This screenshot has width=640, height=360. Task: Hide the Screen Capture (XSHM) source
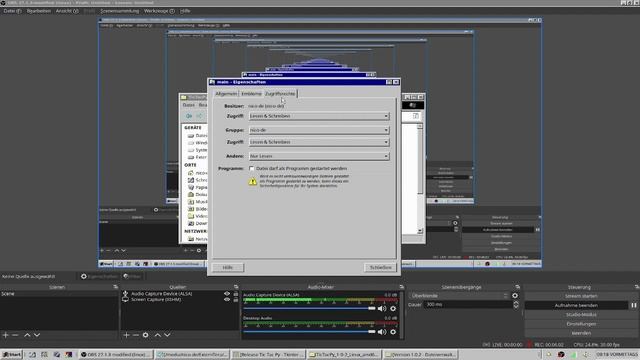tap(227, 299)
